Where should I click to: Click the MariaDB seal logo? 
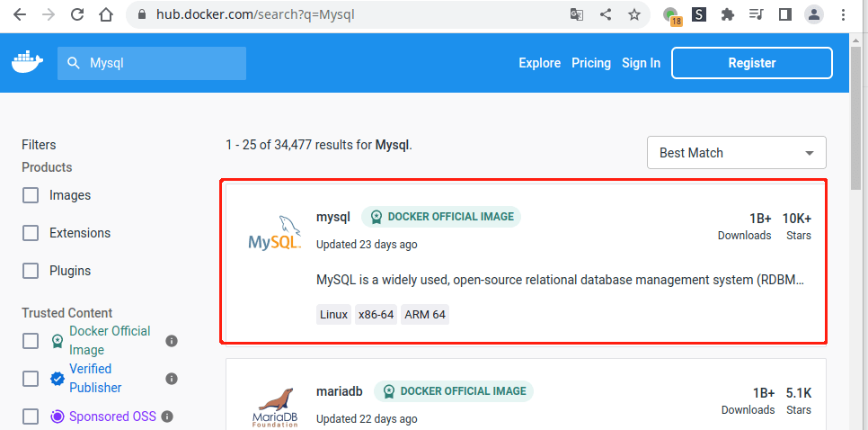coord(276,408)
